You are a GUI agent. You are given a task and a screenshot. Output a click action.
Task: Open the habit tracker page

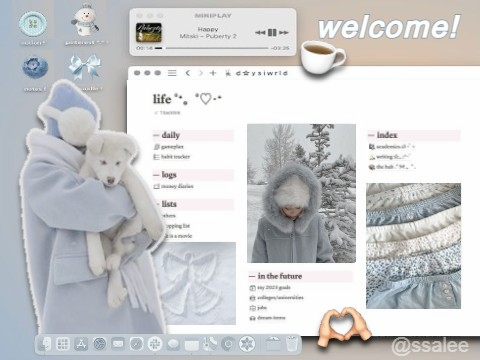point(172,157)
